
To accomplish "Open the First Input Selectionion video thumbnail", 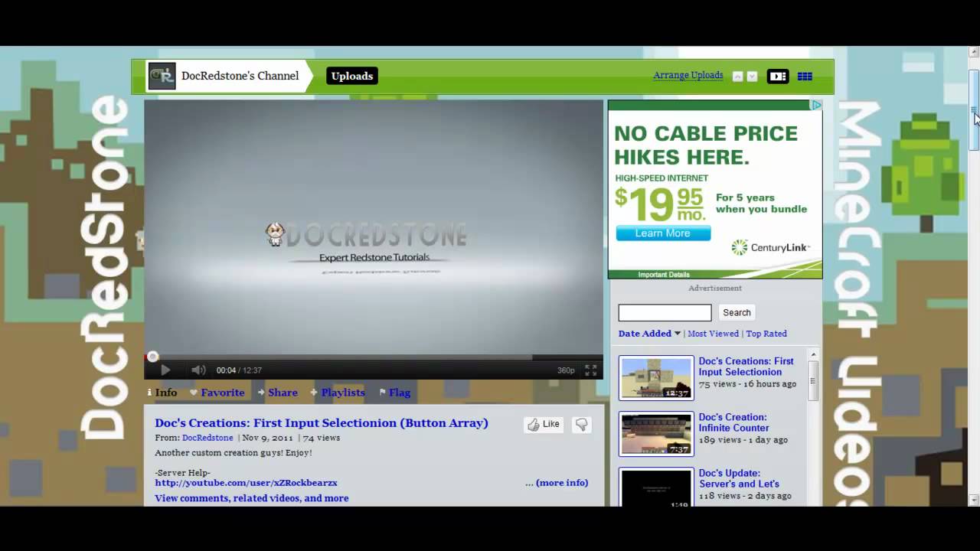I will (x=656, y=378).
